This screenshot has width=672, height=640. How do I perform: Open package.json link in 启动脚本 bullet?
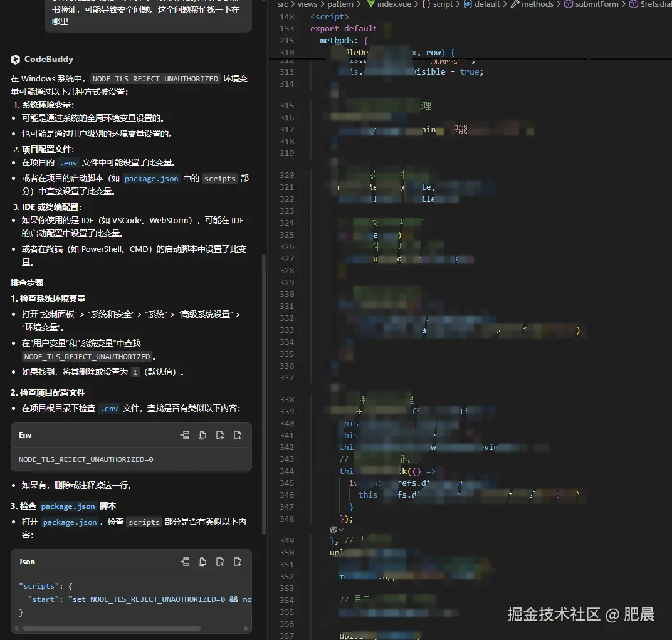[151, 179]
